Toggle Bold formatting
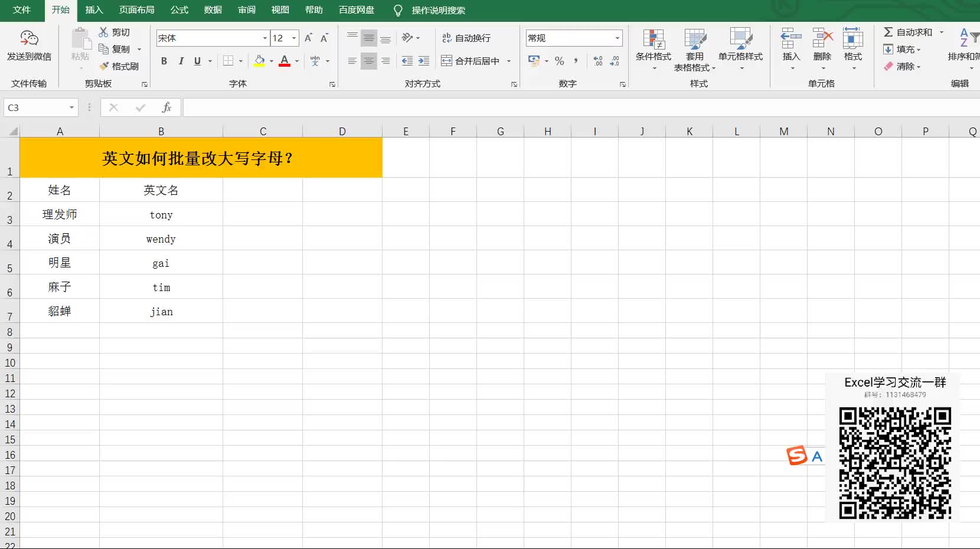This screenshot has height=549, width=980. pyautogui.click(x=164, y=61)
